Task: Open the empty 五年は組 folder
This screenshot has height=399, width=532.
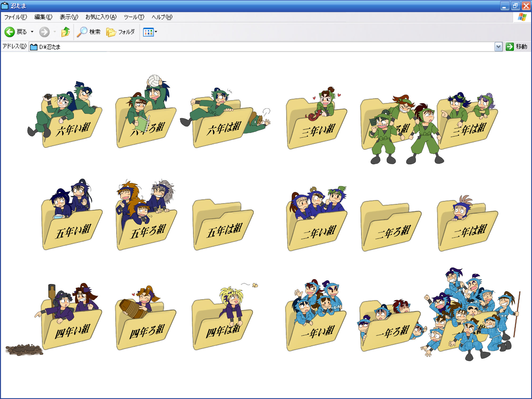Action: [x=223, y=225]
